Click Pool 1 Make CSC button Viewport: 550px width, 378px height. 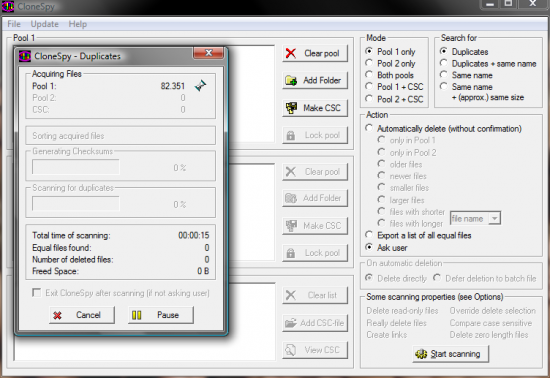pos(315,108)
